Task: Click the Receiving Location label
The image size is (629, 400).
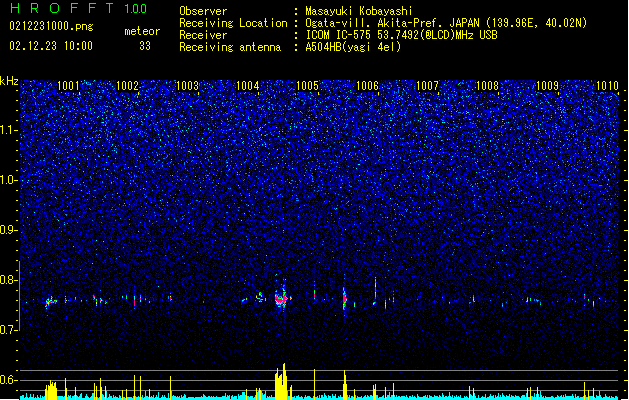Action: (x=233, y=23)
